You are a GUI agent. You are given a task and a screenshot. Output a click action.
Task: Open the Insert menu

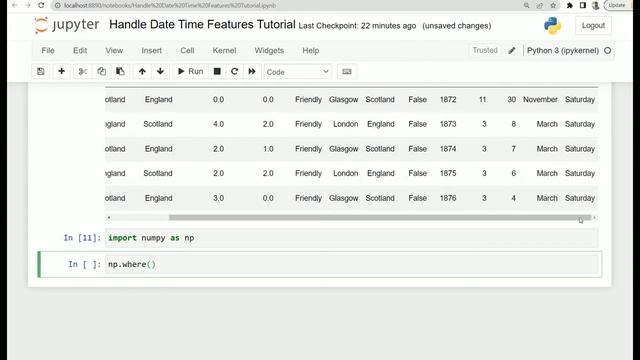tap(151, 51)
